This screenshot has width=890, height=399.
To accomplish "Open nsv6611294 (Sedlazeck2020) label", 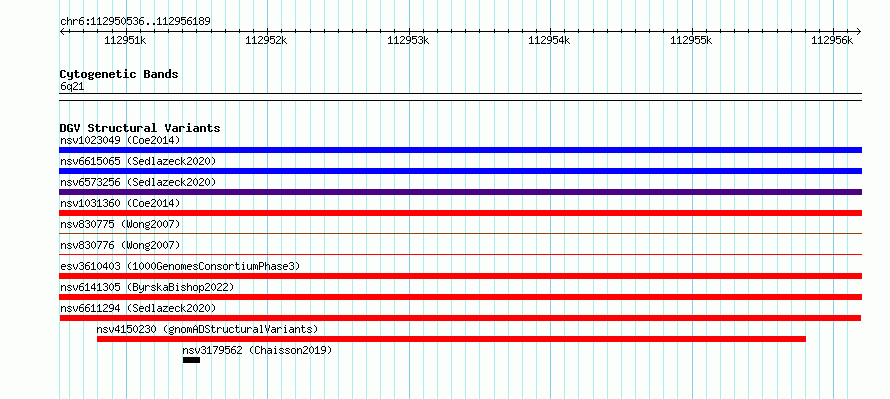I will (138, 308).
